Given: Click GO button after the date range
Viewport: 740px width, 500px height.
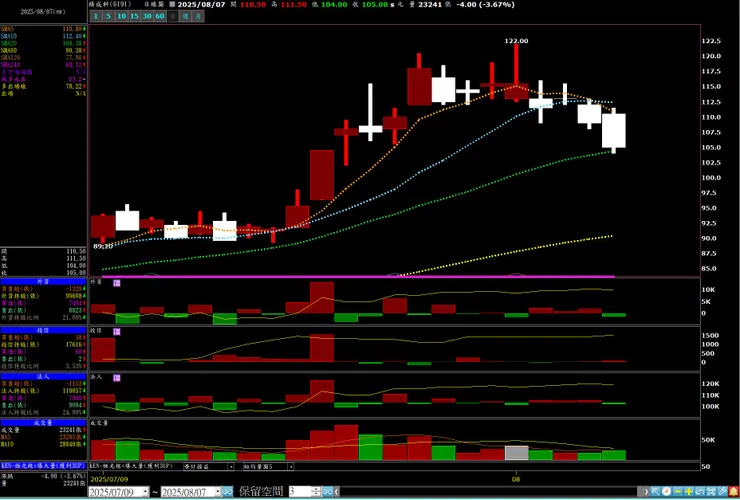Looking at the screenshot, I should (227, 492).
